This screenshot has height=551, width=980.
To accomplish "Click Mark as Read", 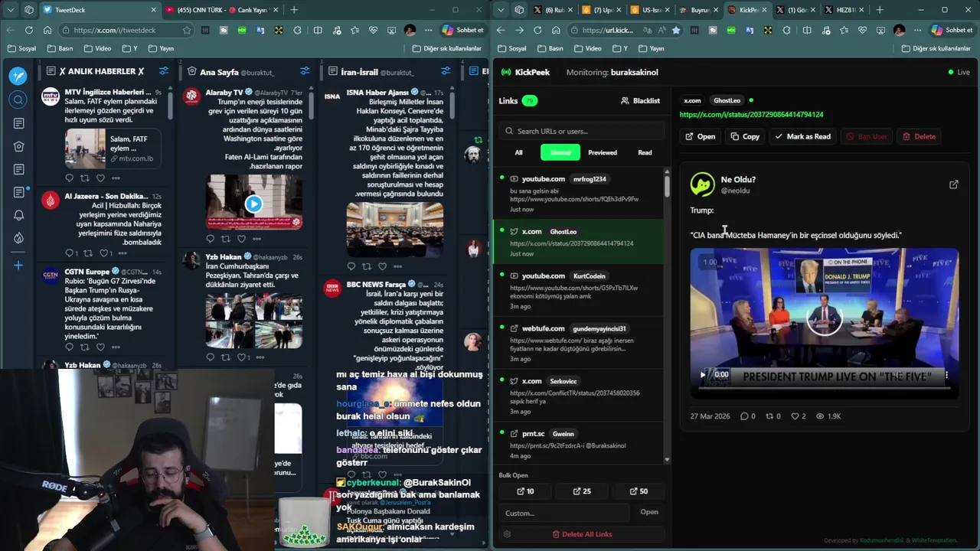I will pos(802,136).
